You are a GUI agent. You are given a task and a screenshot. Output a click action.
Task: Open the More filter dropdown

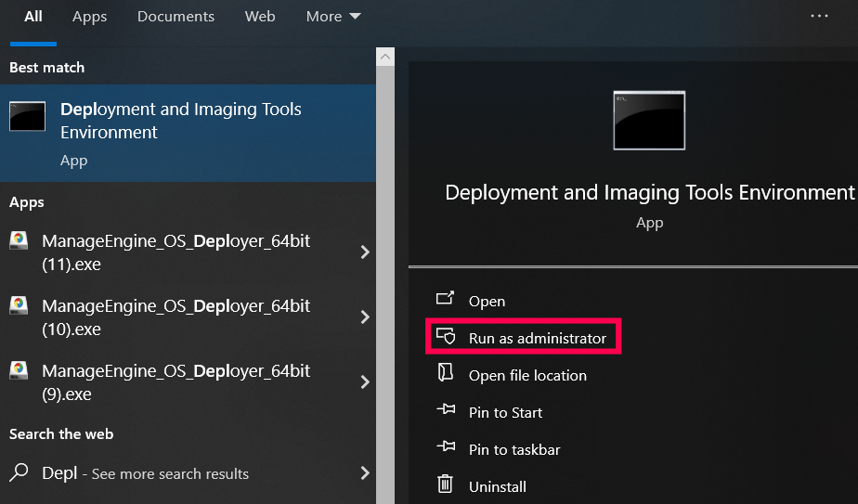pyautogui.click(x=333, y=17)
